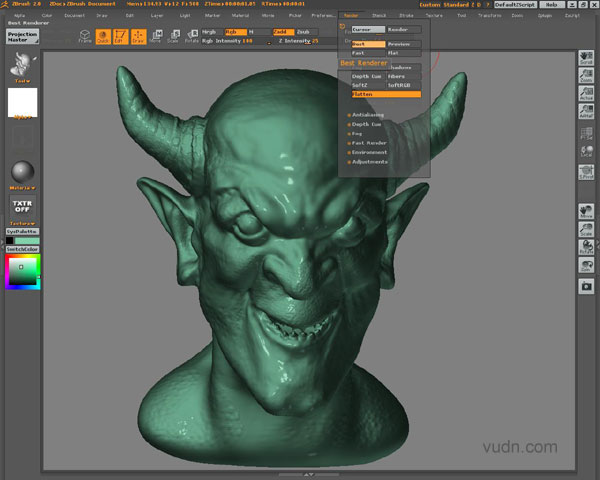Select the Rotate gyro icon in toolbar
Screen dimensions: 600x480
[x=192, y=36]
